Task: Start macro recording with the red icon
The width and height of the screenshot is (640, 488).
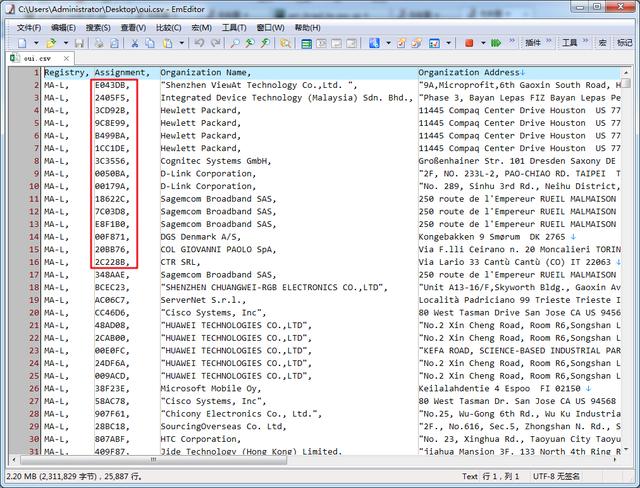Action: pos(469,42)
